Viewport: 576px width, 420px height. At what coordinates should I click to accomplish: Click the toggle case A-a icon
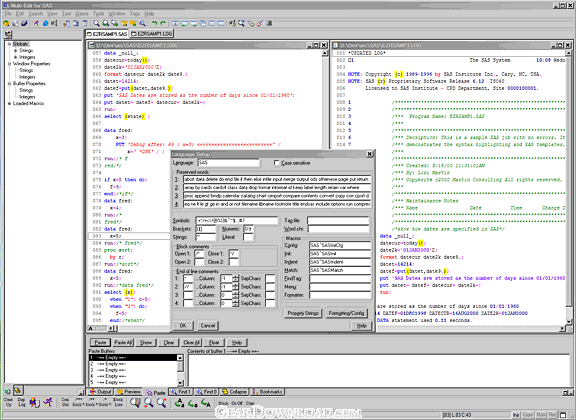pos(179,403)
